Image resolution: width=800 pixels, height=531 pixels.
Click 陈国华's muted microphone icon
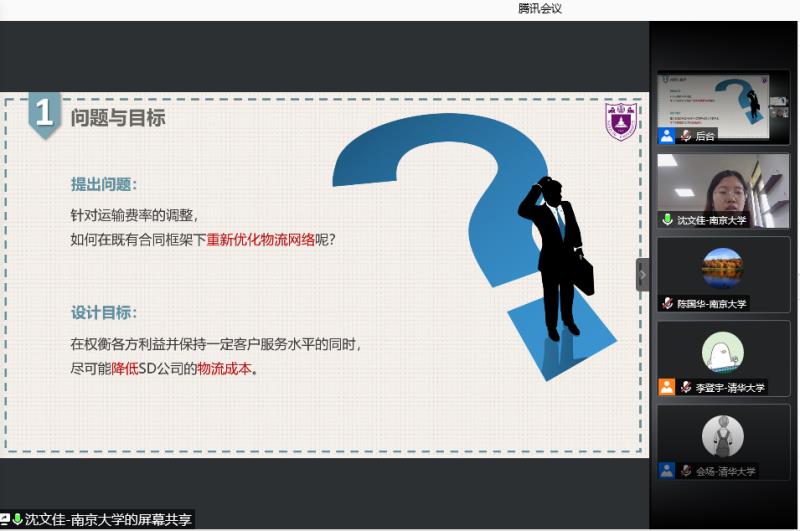(667, 303)
